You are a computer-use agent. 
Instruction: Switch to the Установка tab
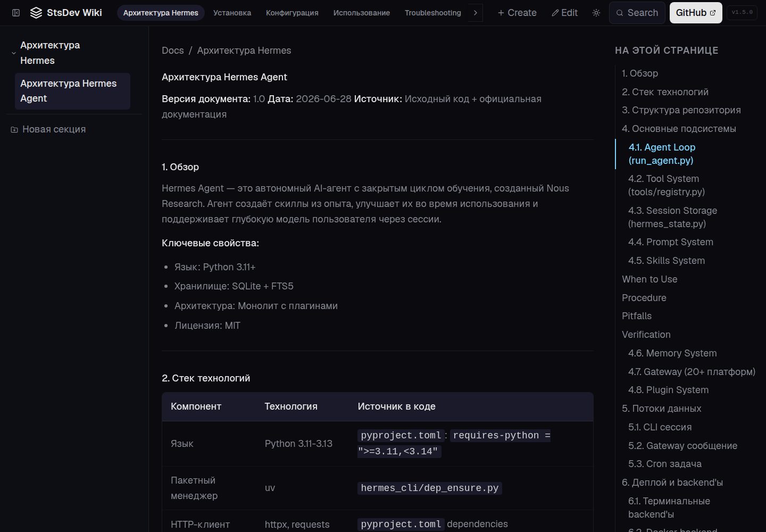point(232,13)
